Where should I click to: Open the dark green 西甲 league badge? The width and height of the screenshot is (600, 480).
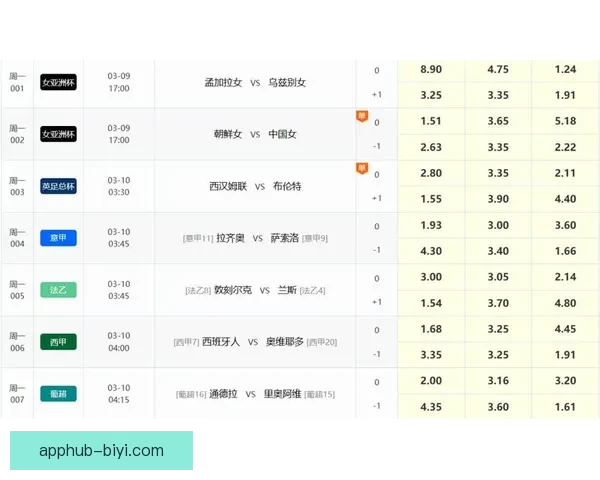[x=58, y=342]
